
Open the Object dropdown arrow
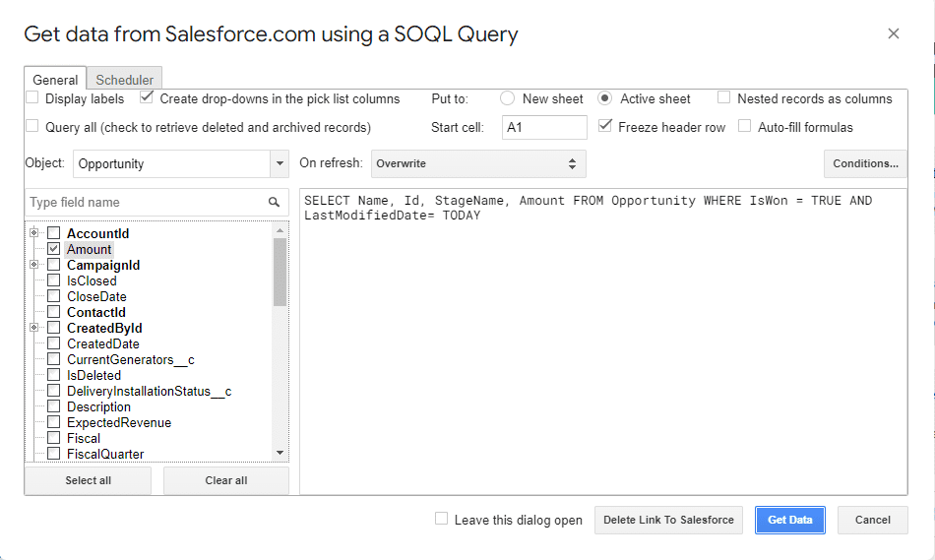[278, 163]
